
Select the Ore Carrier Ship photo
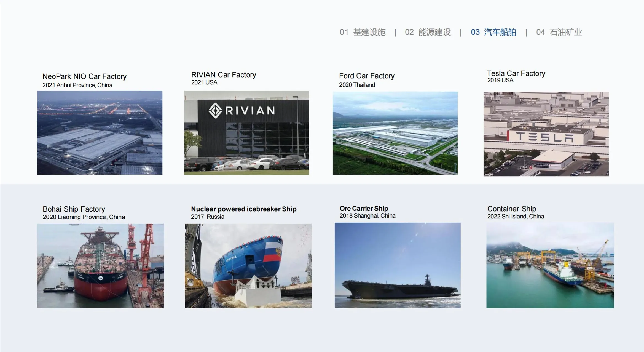[398, 265]
